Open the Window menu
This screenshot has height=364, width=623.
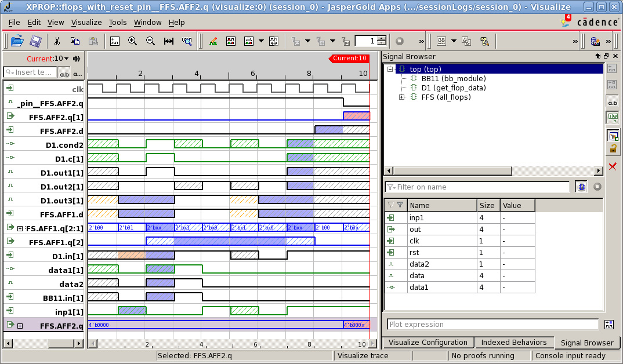(x=147, y=23)
